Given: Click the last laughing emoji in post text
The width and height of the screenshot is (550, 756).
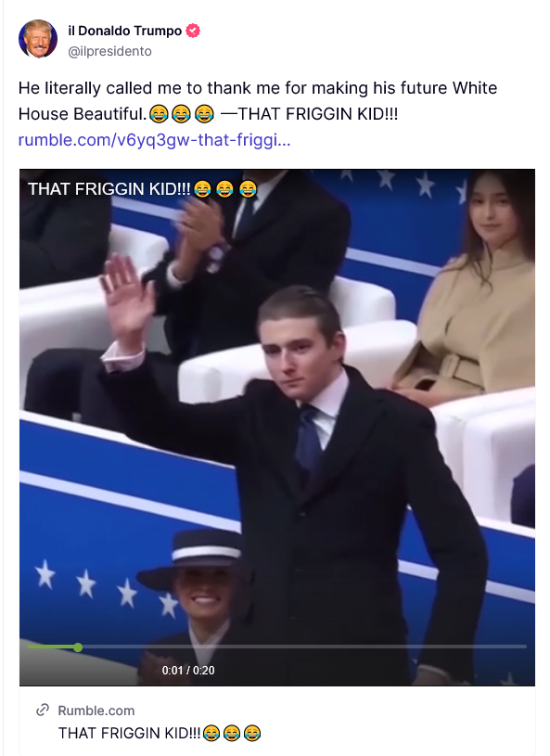Looking at the screenshot, I should [x=204, y=114].
